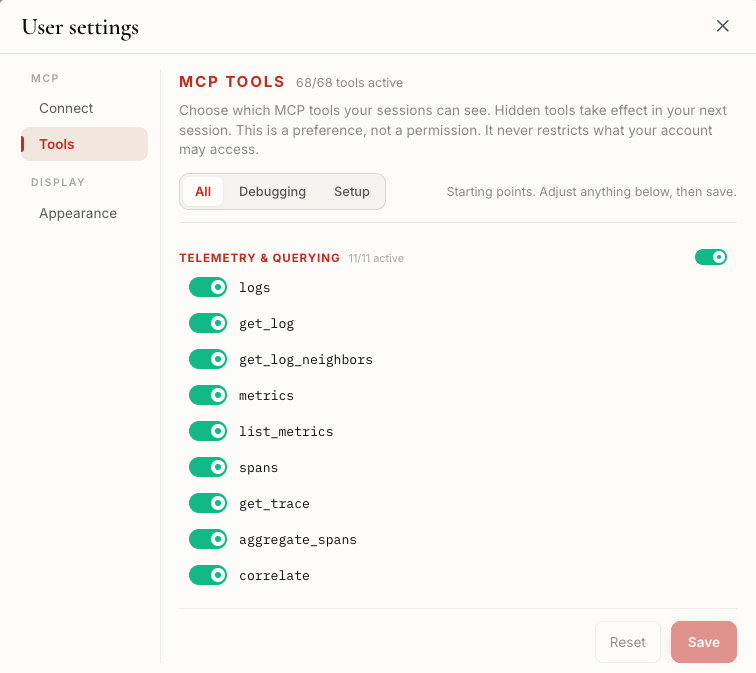
Task: Select the Tools sidebar item
Action: click(84, 144)
